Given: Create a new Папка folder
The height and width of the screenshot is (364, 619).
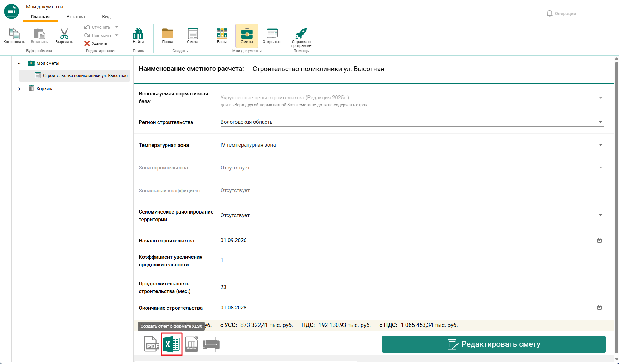Looking at the screenshot, I should pyautogui.click(x=167, y=33).
